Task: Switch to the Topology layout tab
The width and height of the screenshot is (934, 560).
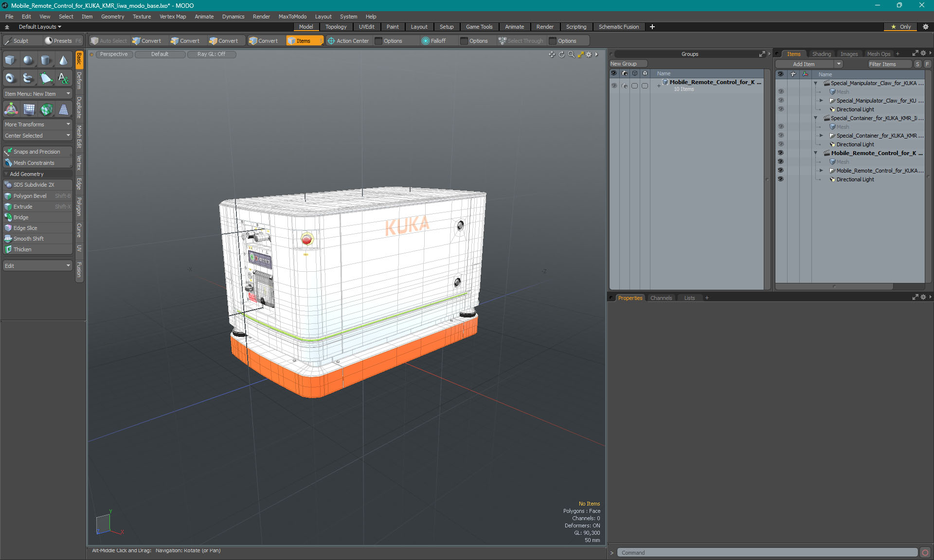Action: coord(336,27)
